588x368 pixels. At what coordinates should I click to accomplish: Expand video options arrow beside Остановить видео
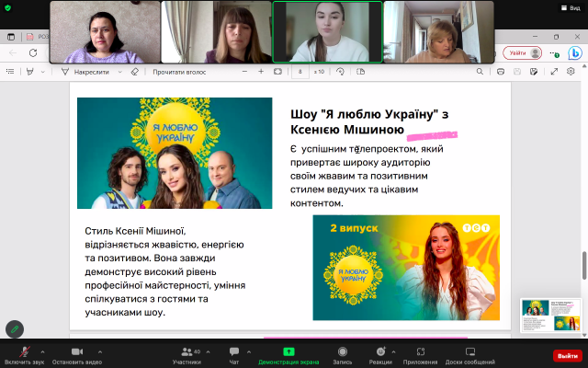pyautogui.click(x=100, y=351)
